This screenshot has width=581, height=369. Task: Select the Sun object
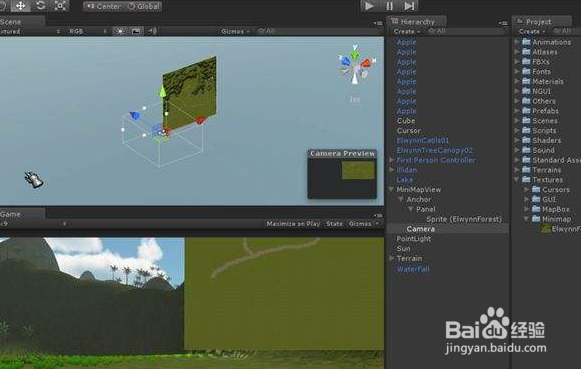pos(403,249)
